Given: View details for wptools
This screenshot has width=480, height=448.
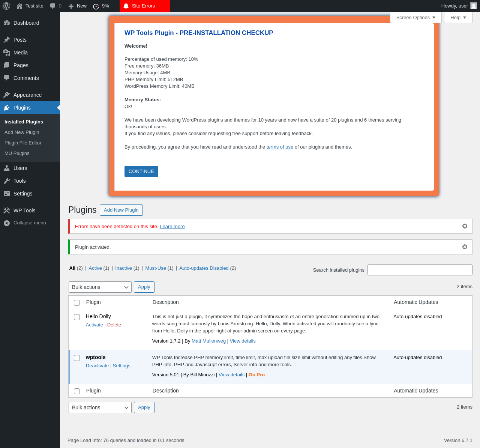Looking at the screenshot, I should click(x=231, y=375).
